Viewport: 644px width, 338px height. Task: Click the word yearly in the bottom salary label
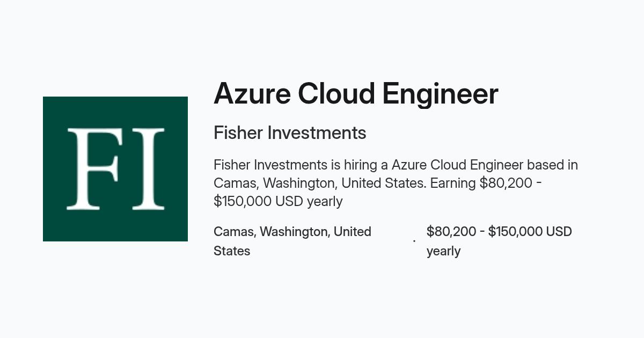coord(444,252)
